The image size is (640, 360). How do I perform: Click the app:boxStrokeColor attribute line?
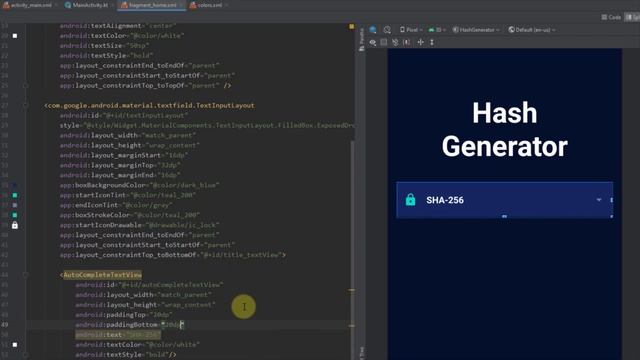pyautogui.click(x=129, y=215)
